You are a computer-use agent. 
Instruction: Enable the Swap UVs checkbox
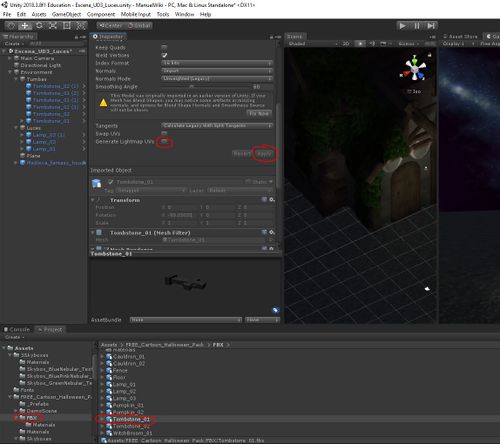point(164,134)
